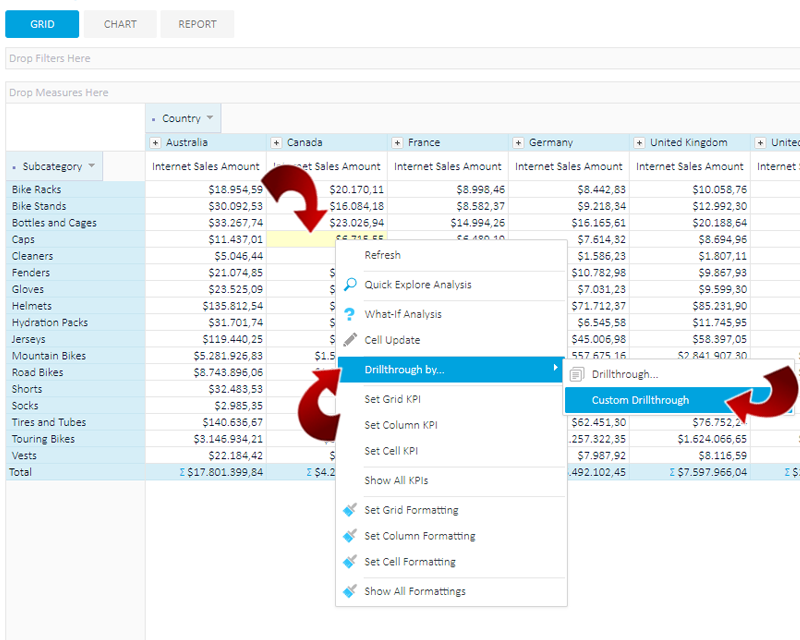The width and height of the screenshot is (800, 640).
Task: Switch to the CHART tab
Action: coord(120,24)
